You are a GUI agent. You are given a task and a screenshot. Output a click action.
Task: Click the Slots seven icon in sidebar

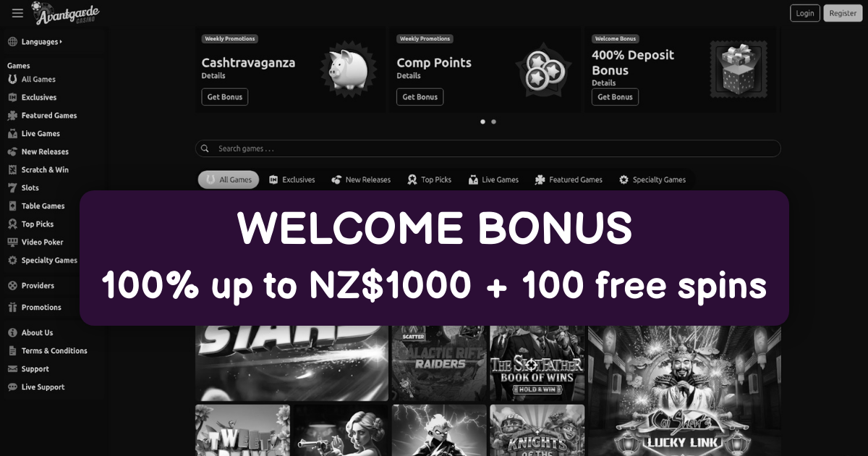pos(12,188)
